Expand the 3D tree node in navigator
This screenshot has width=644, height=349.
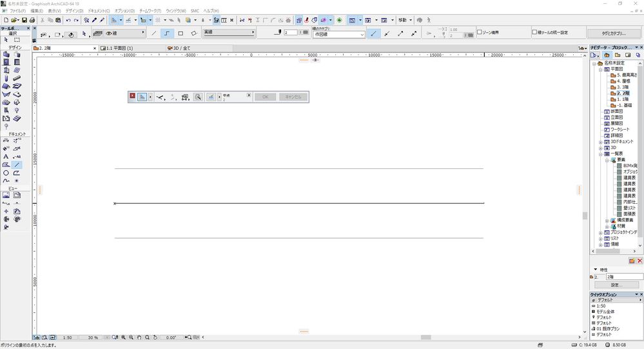(x=600, y=148)
